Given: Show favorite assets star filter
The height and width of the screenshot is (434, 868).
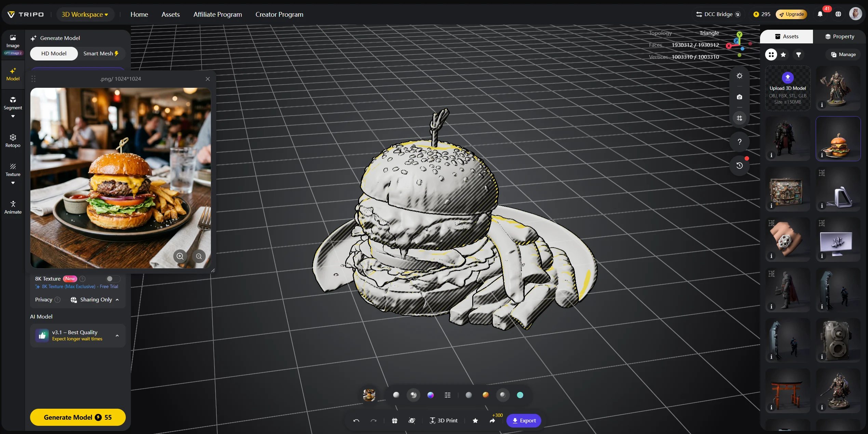Looking at the screenshot, I should (783, 55).
